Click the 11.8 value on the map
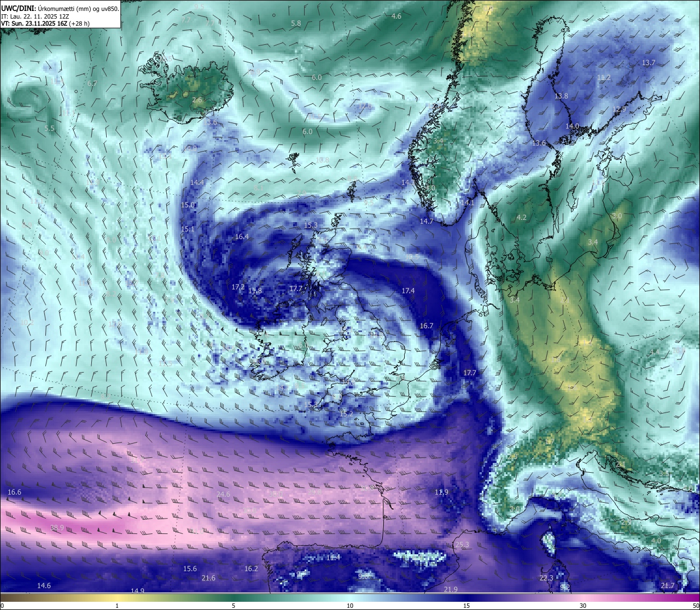This screenshot has height=610, width=700. coord(255,291)
